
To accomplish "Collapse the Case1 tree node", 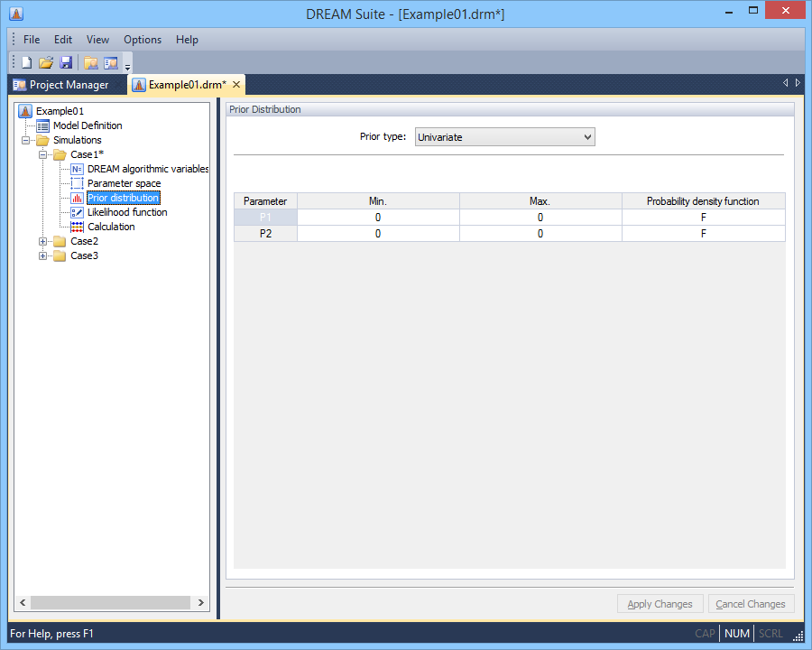I will coord(43,154).
